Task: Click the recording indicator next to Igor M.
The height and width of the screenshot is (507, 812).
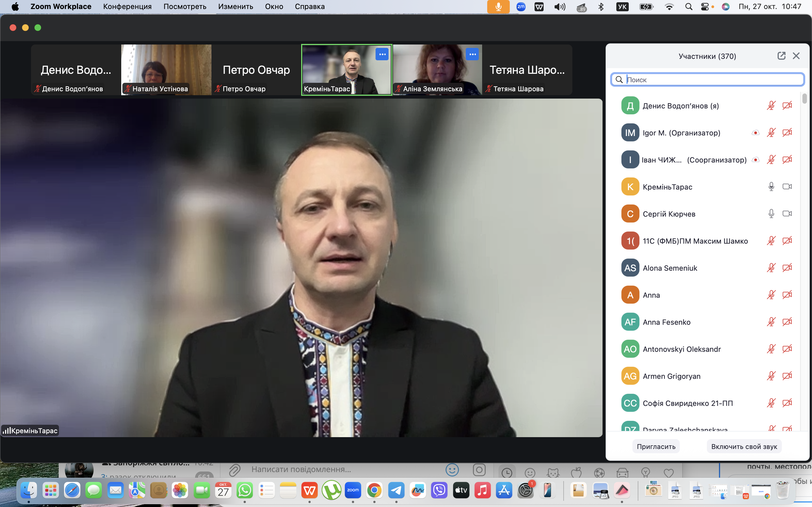Action: (x=755, y=133)
